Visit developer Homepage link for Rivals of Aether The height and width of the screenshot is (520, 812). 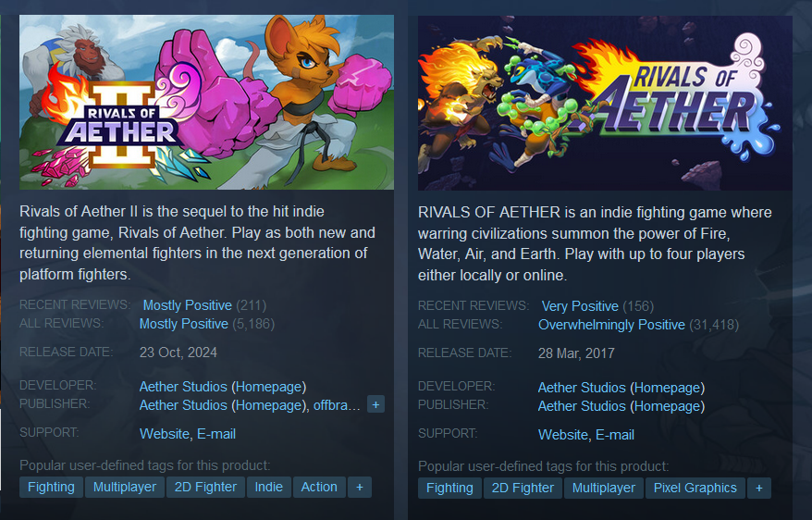tap(668, 388)
